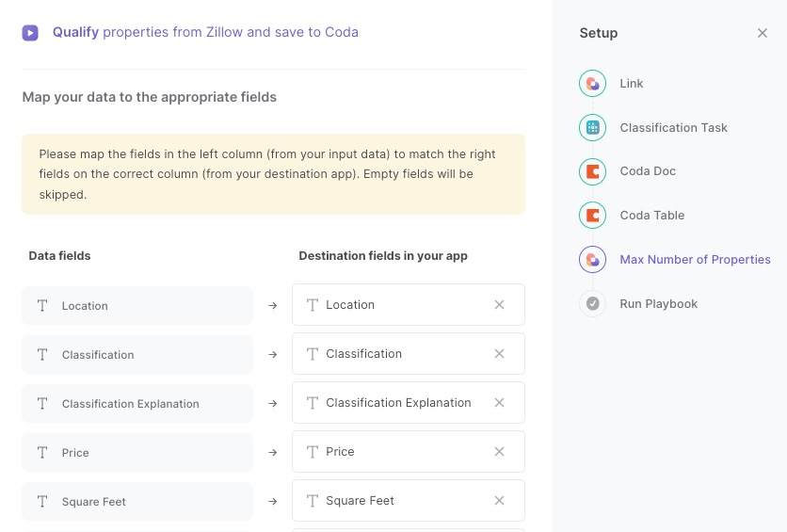Click the Classification row arrow icon
The height and width of the screenshot is (532, 787).
[x=273, y=354]
